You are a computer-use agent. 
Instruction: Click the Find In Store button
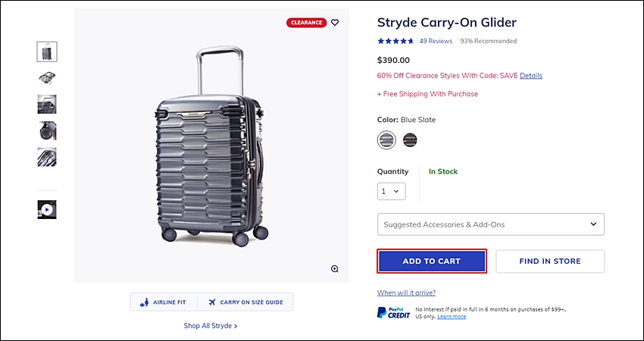[x=550, y=261]
